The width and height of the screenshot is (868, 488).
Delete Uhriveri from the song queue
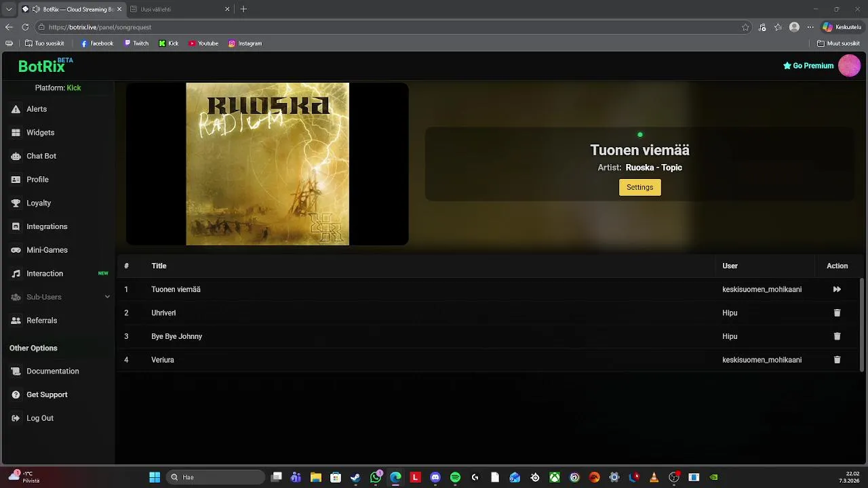[837, 313]
